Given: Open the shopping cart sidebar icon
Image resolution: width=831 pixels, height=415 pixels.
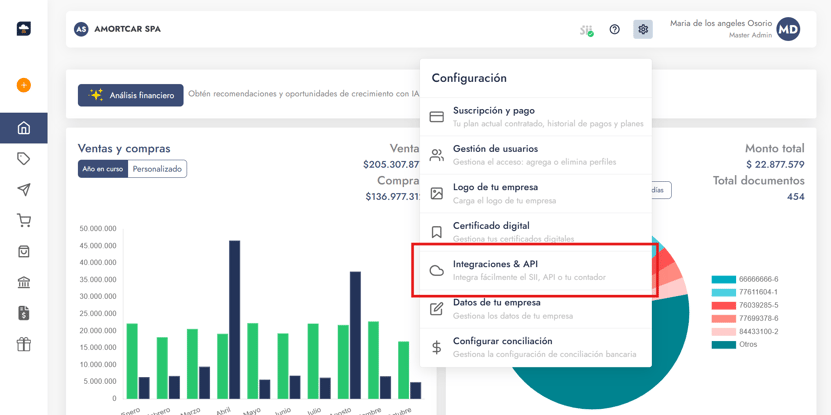Looking at the screenshot, I should pyautogui.click(x=23, y=221).
